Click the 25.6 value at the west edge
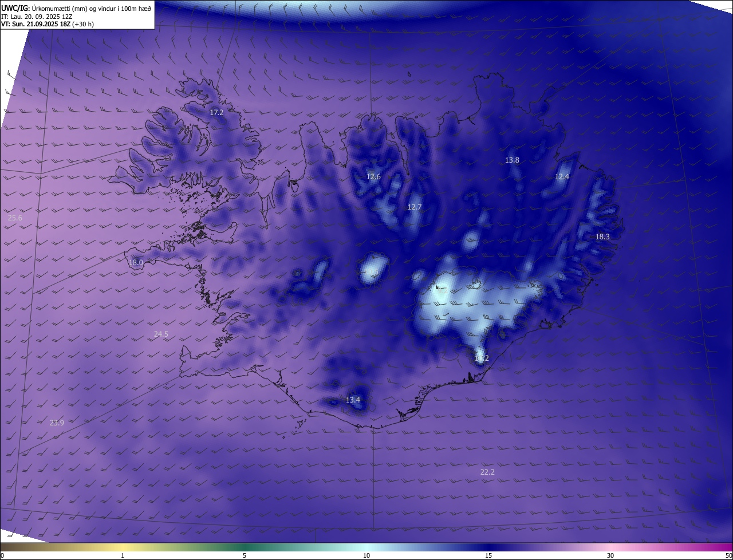This screenshot has width=733, height=560. point(15,218)
